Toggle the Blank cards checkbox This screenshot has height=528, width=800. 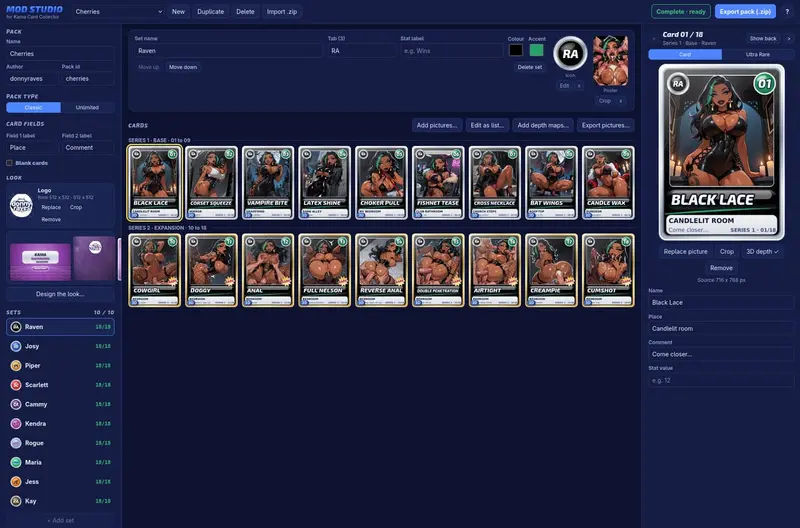tap(9, 163)
